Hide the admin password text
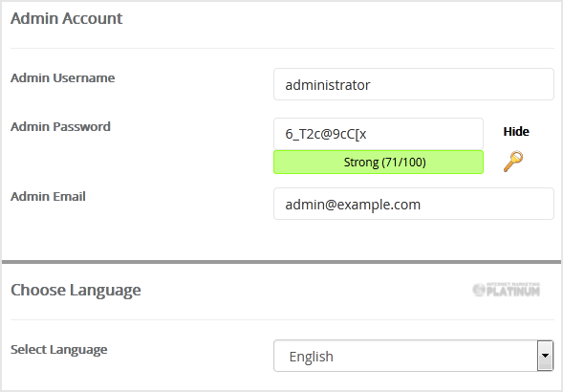 pos(516,132)
